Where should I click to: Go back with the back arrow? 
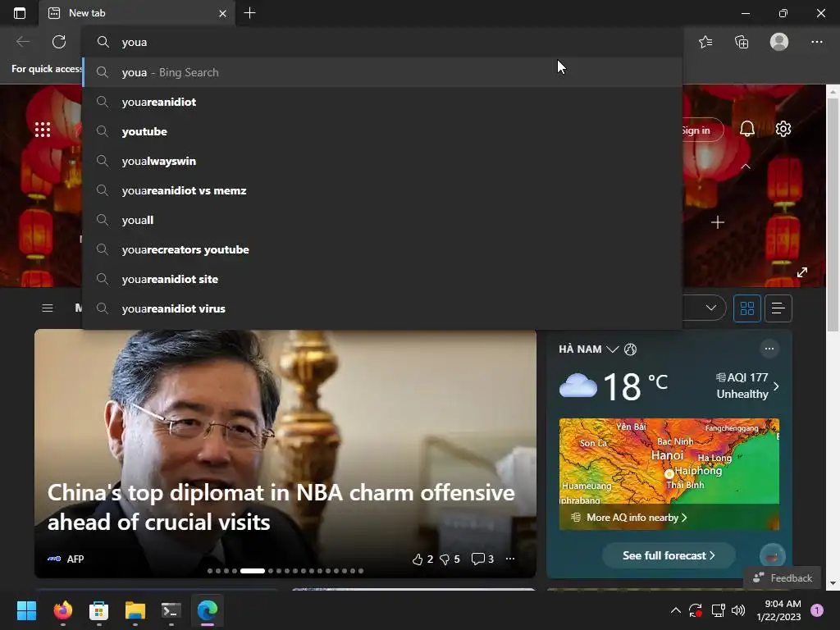pyautogui.click(x=22, y=42)
